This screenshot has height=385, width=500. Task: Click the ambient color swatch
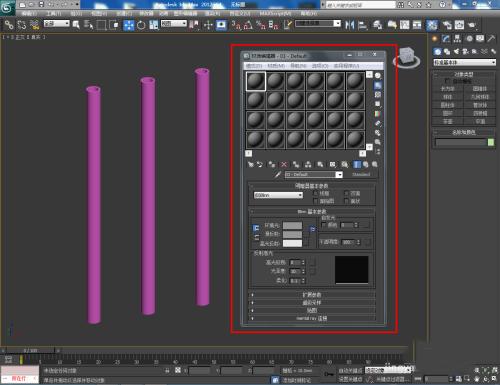click(x=292, y=226)
